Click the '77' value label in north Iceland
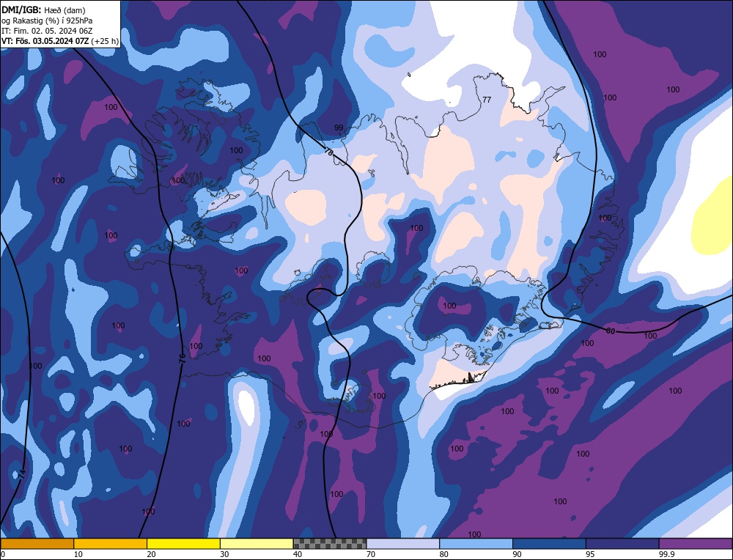 487,100
